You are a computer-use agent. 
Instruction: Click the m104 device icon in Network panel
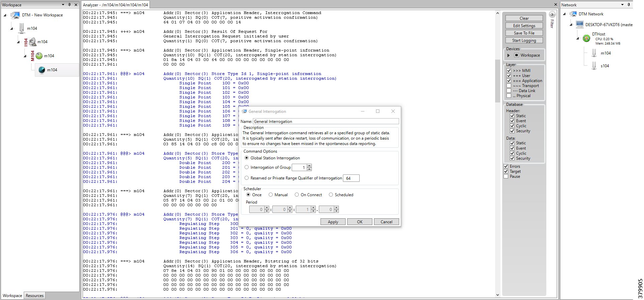[594, 53]
